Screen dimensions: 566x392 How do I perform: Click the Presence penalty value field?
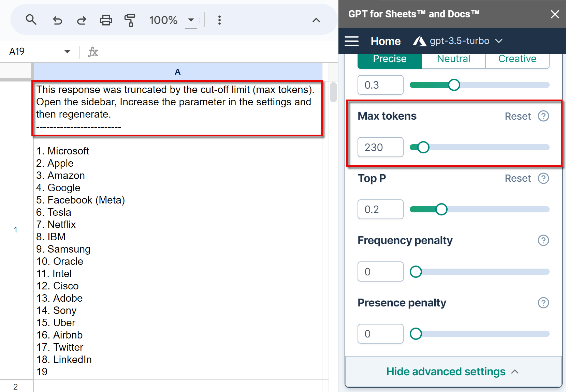pos(380,334)
